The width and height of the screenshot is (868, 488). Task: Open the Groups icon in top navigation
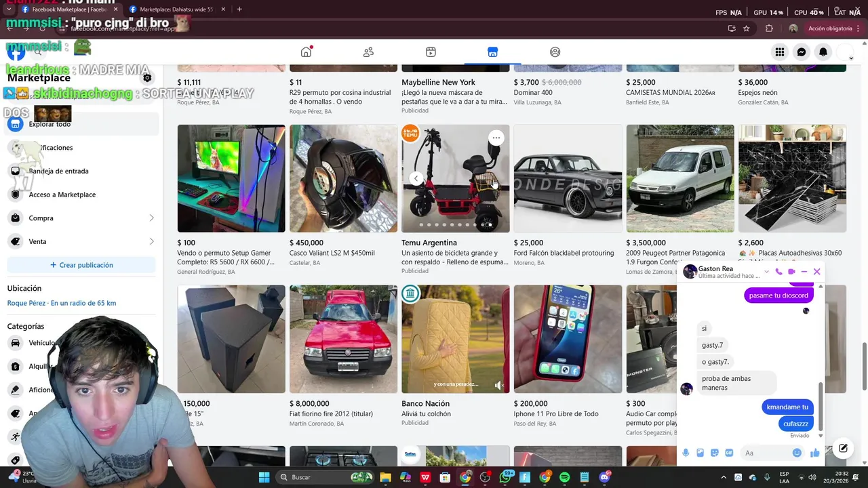coord(555,52)
